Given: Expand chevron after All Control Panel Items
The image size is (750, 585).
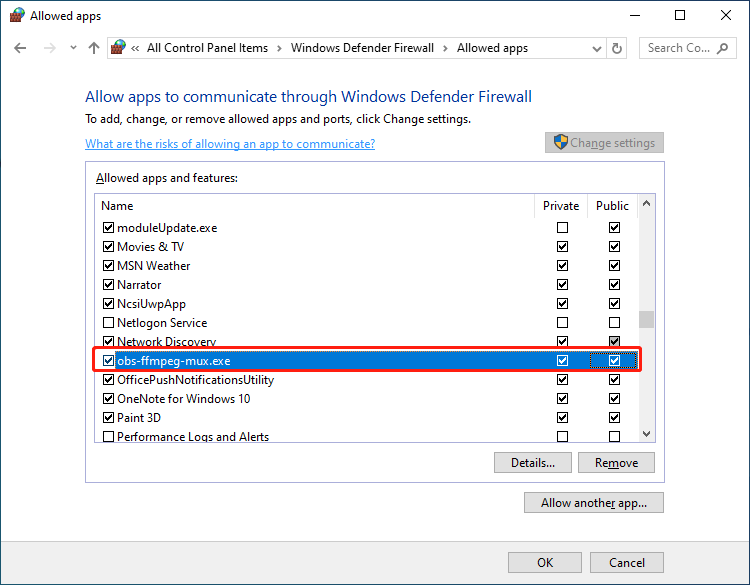Looking at the screenshot, I should click(279, 48).
